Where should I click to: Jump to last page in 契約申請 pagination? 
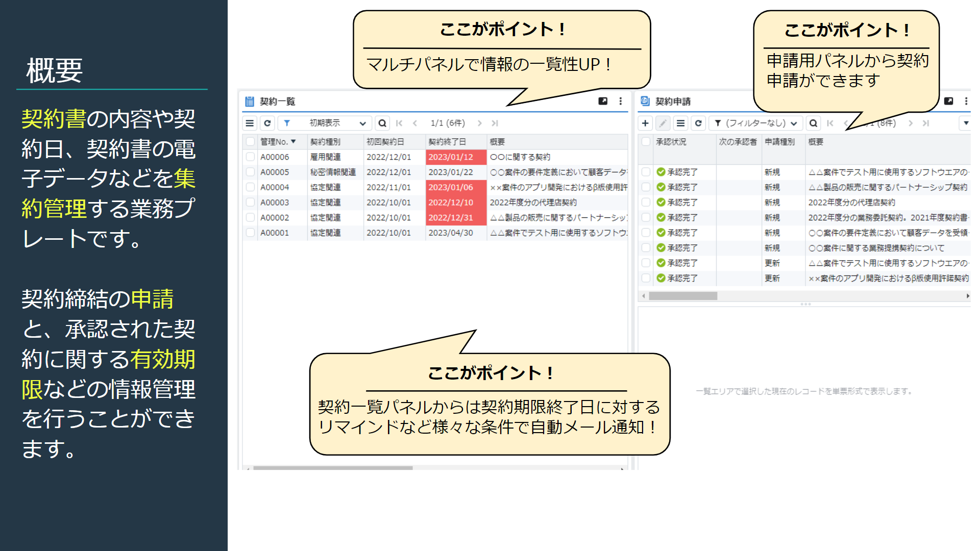[925, 123]
